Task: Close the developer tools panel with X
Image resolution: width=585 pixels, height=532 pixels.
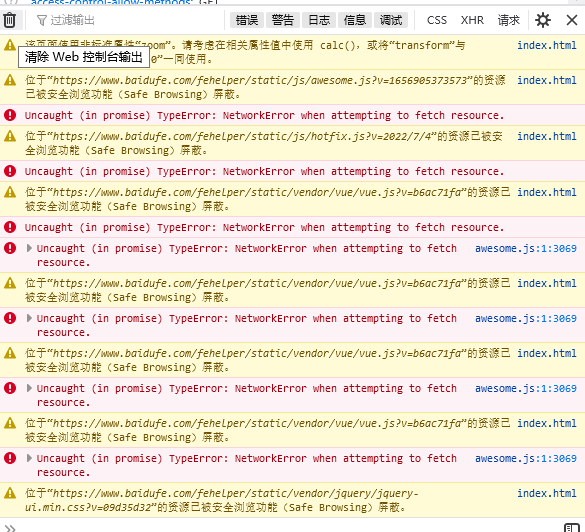Action: [572, 20]
